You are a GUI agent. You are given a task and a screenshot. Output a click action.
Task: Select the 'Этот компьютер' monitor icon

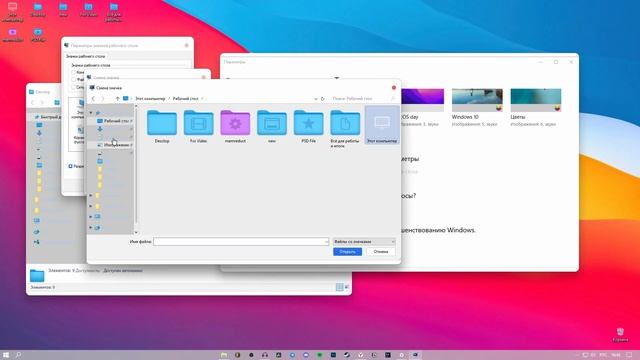click(382, 126)
